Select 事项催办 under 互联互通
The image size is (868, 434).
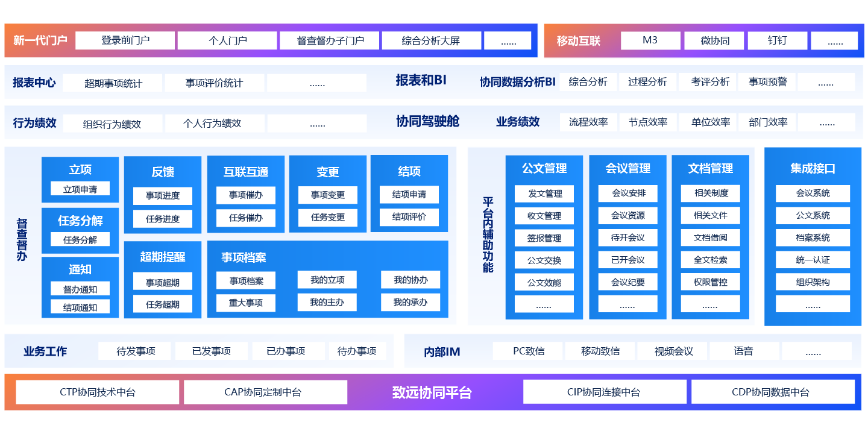246,194
